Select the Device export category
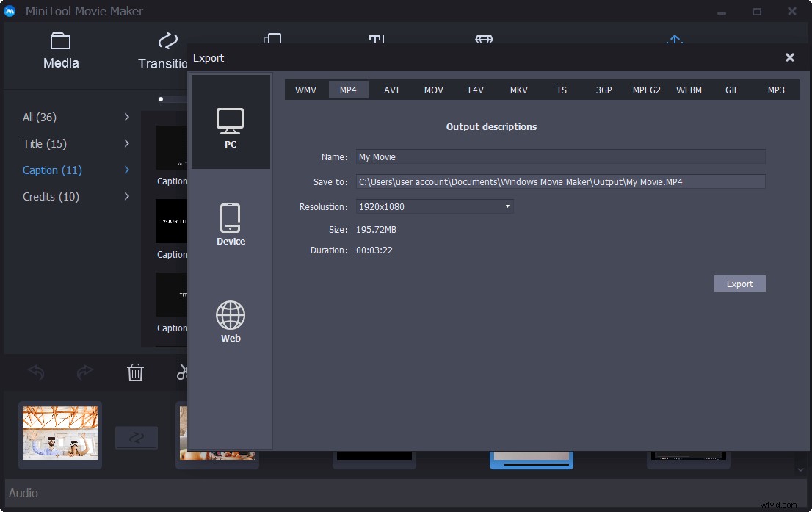Image resolution: width=812 pixels, height=512 pixels. click(231, 224)
